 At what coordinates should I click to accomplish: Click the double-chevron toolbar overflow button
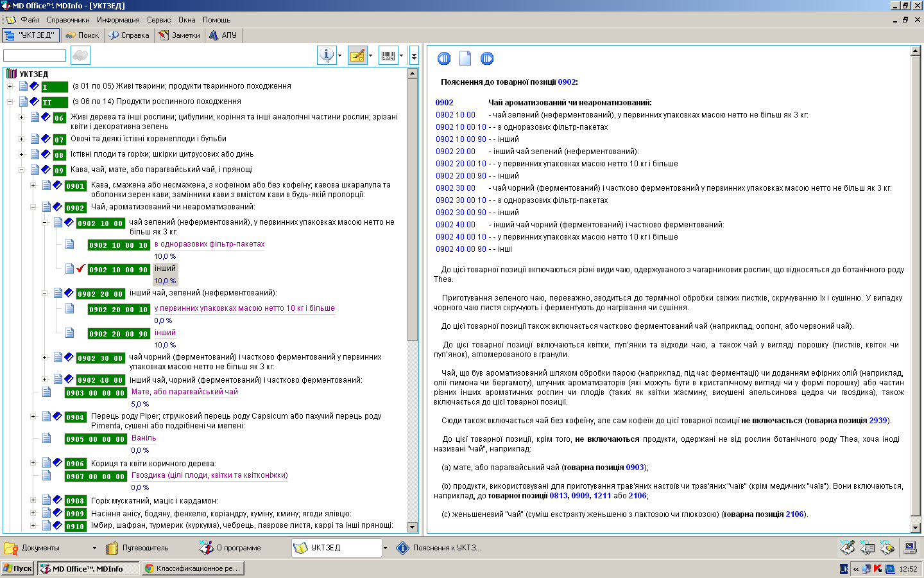click(x=414, y=56)
